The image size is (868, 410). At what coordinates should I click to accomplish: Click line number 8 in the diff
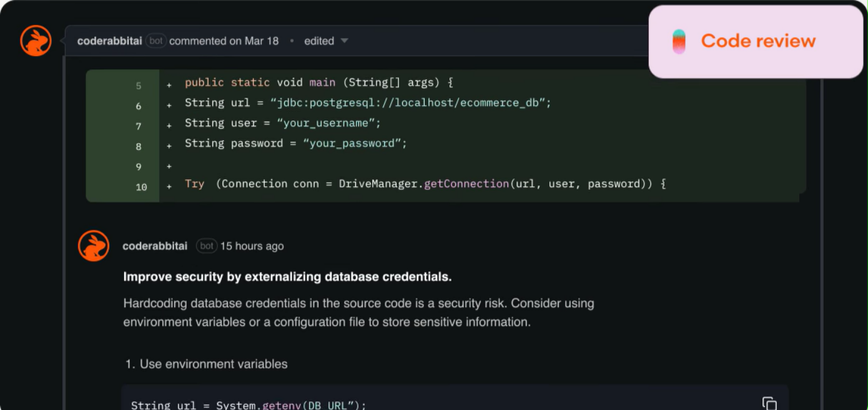click(x=139, y=147)
